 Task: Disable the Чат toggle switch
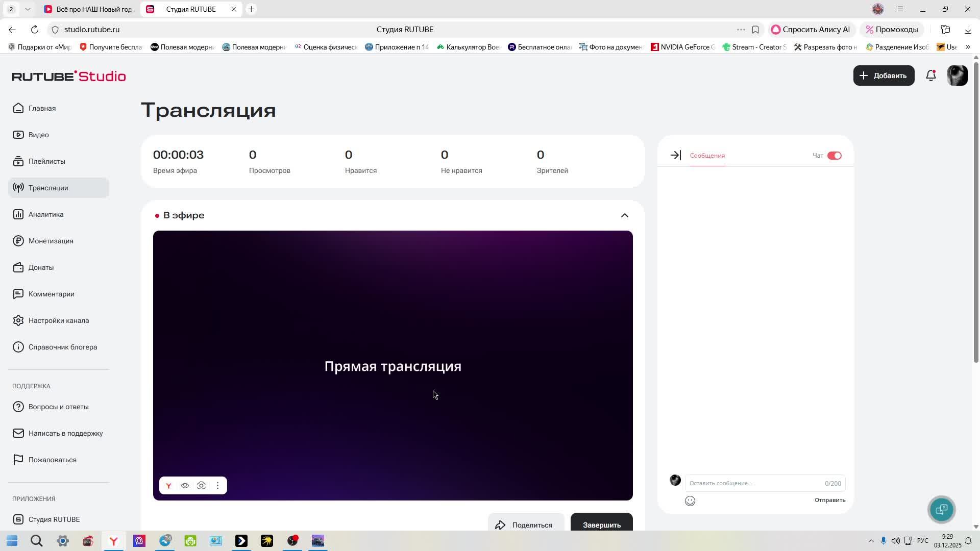(834, 156)
